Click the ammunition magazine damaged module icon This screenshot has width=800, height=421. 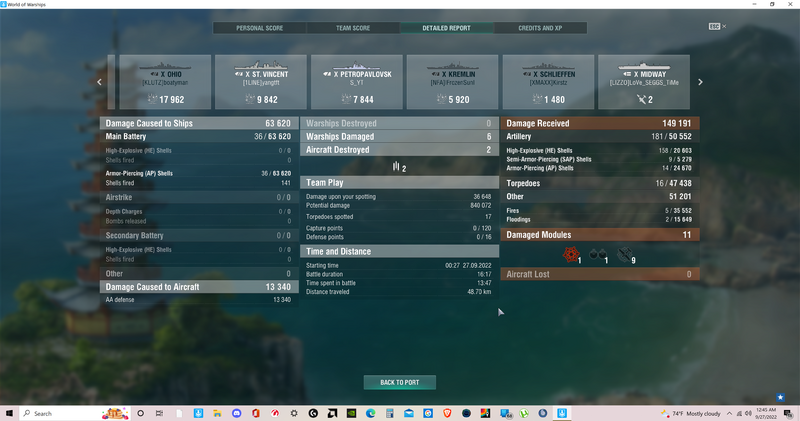pyautogui.click(x=597, y=254)
